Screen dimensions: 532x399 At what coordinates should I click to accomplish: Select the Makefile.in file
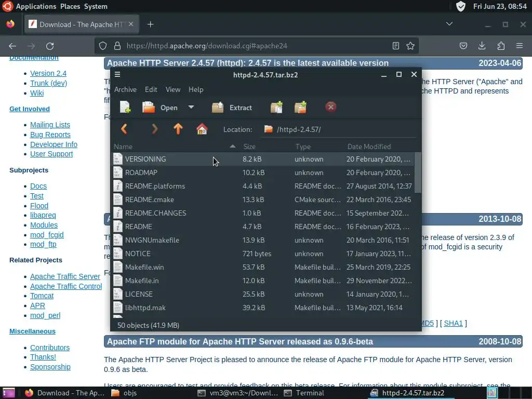tap(263, 281)
